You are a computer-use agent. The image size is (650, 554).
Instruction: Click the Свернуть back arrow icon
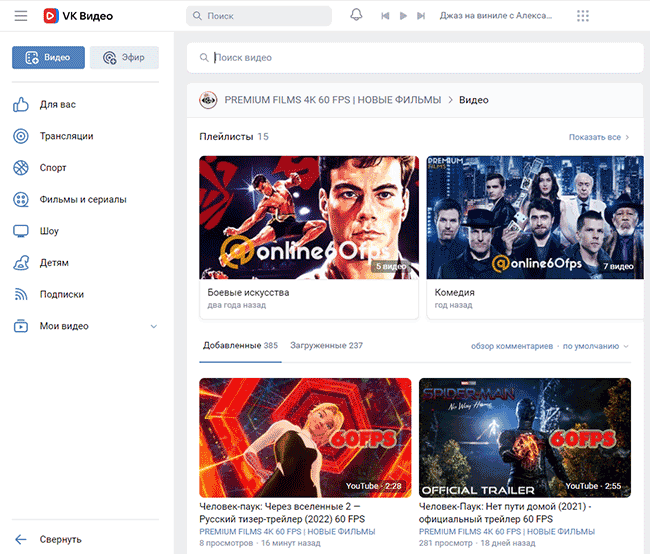(21, 539)
